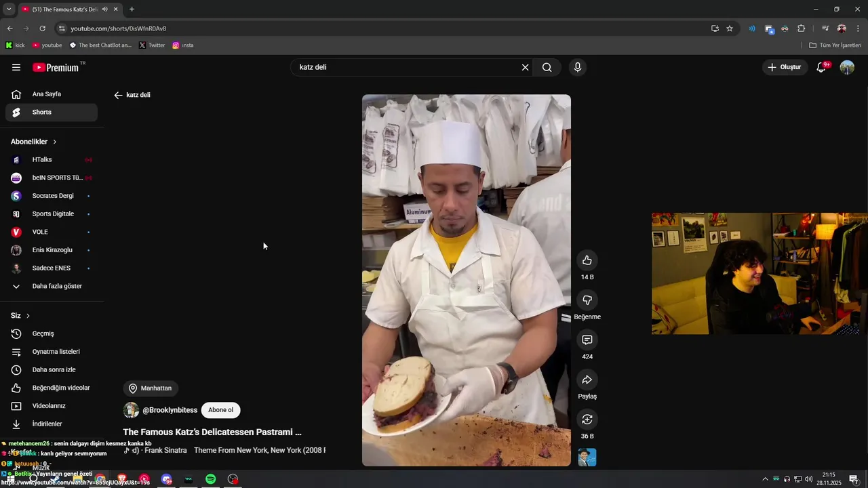The image size is (868, 488).
Task: Open Geçmiş history
Action: pos(52,333)
